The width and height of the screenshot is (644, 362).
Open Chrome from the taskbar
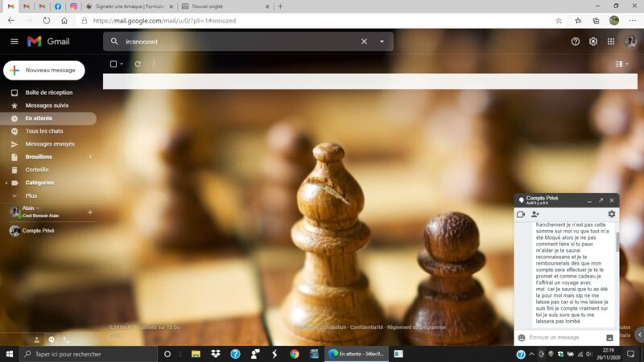click(295, 354)
